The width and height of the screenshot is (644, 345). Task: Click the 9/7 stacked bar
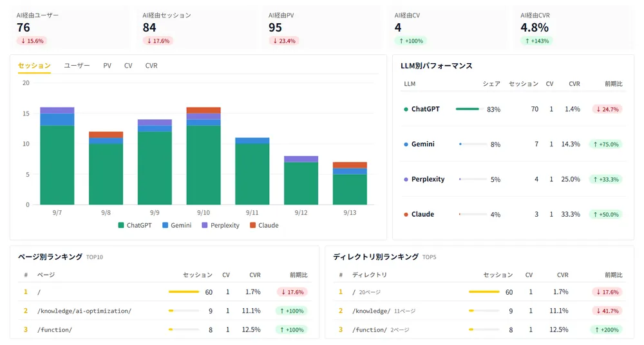click(57, 156)
